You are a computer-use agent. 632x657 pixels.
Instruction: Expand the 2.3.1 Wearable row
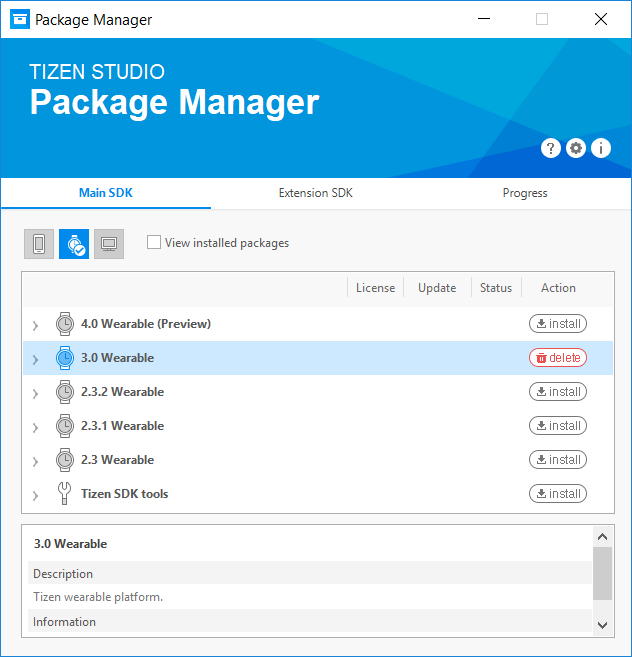coord(36,427)
